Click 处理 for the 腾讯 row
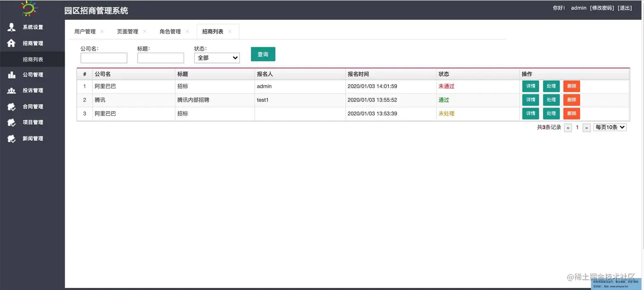 [551, 100]
